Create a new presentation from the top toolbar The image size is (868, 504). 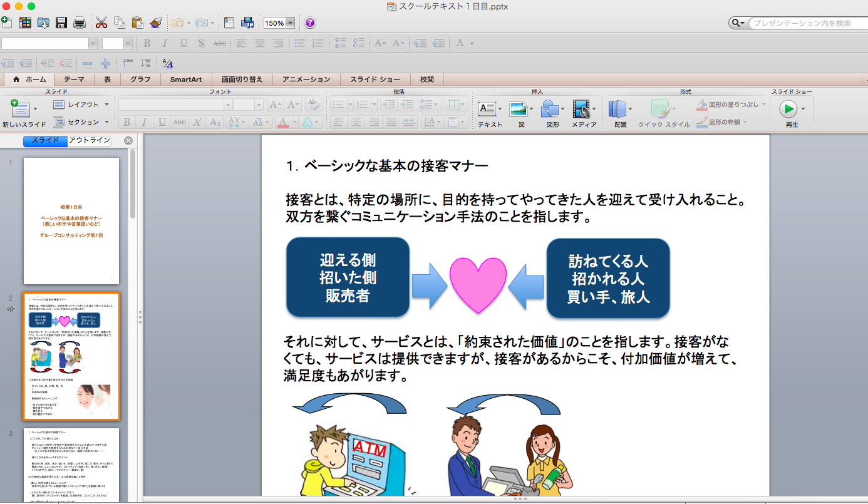point(6,23)
